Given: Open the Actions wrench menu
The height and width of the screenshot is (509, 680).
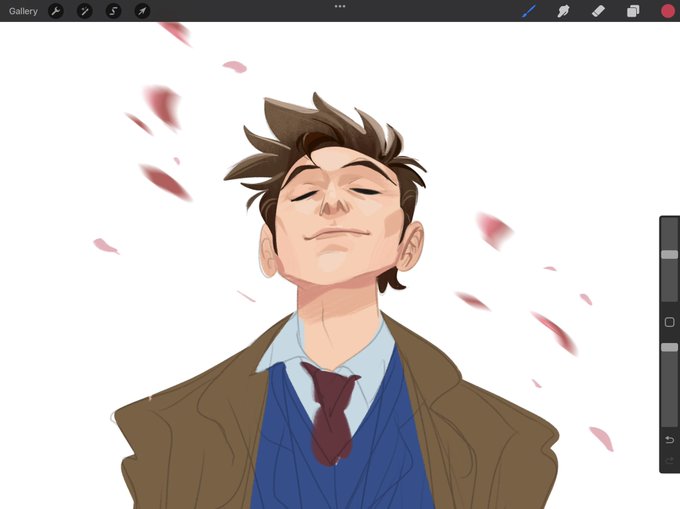Looking at the screenshot, I should (56, 11).
